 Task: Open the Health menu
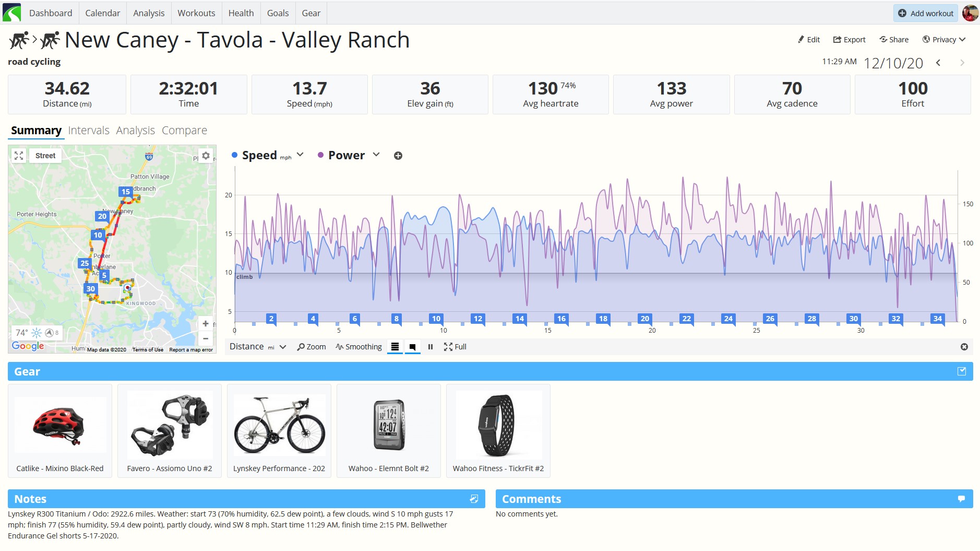pyautogui.click(x=241, y=13)
